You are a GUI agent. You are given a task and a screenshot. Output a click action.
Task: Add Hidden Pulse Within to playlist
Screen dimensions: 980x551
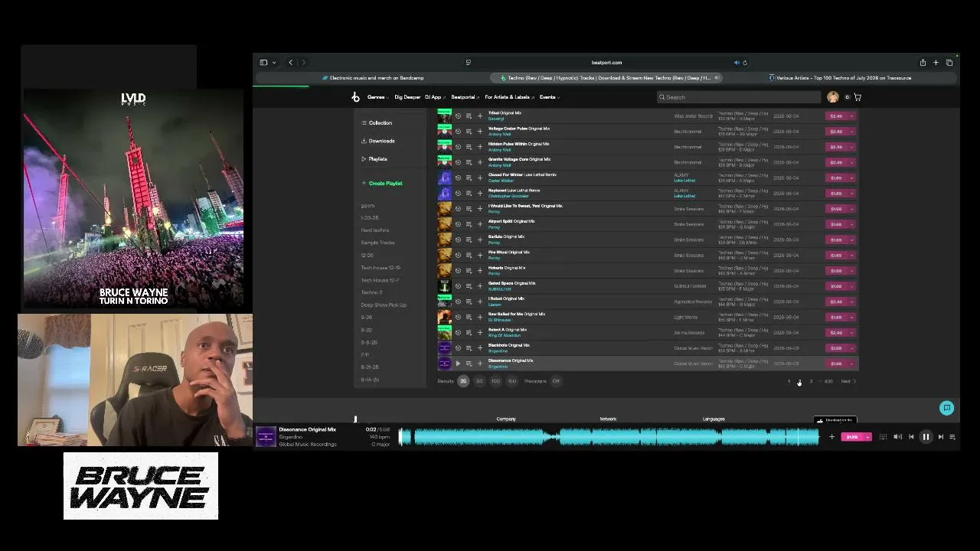coord(480,147)
